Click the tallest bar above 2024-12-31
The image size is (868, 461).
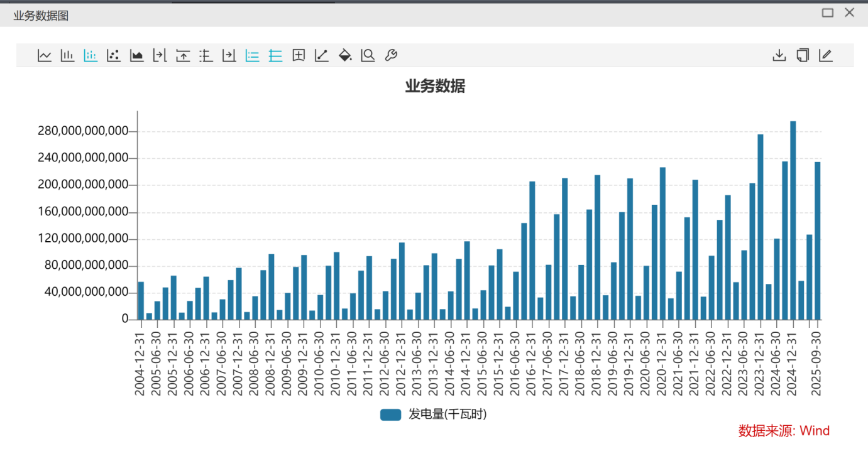793,220
